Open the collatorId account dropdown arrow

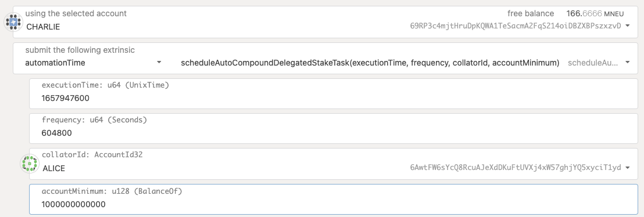(x=627, y=168)
